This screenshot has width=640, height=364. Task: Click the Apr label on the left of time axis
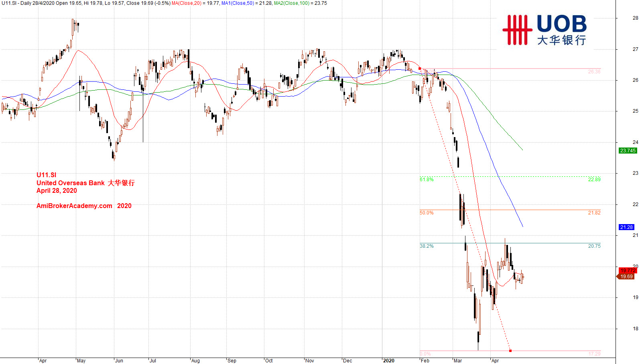[43, 361]
